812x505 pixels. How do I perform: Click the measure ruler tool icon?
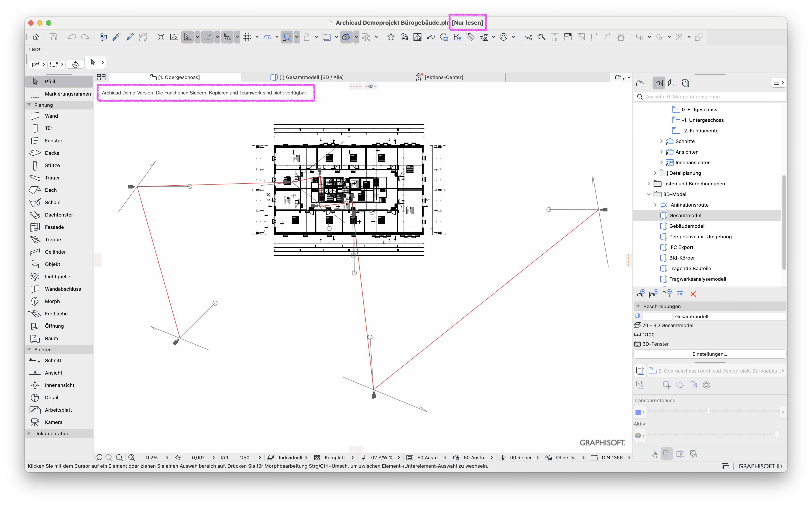pos(174,37)
